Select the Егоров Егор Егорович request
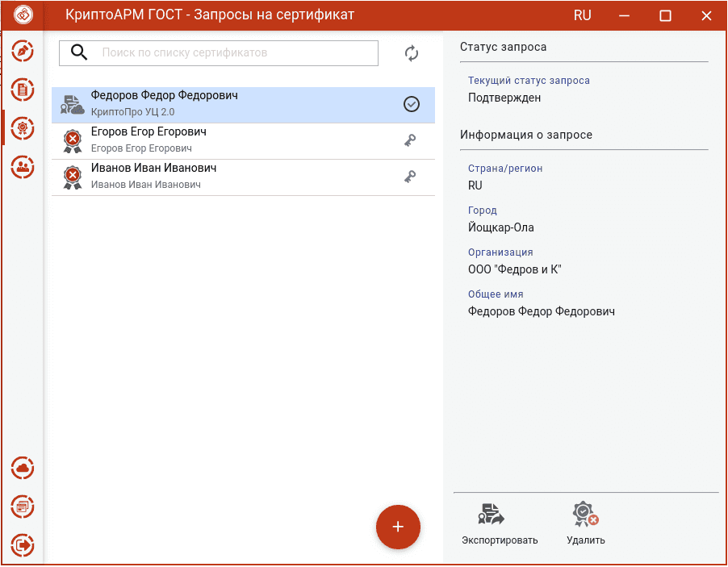 (x=243, y=141)
